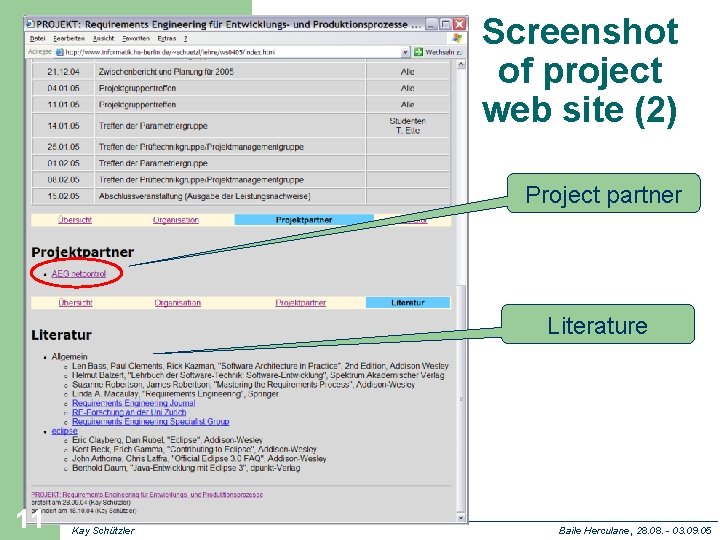Screen dimensions: 720x540
Task: Click the John Arthorne Eclipse FAQ entry
Action: point(199,458)
